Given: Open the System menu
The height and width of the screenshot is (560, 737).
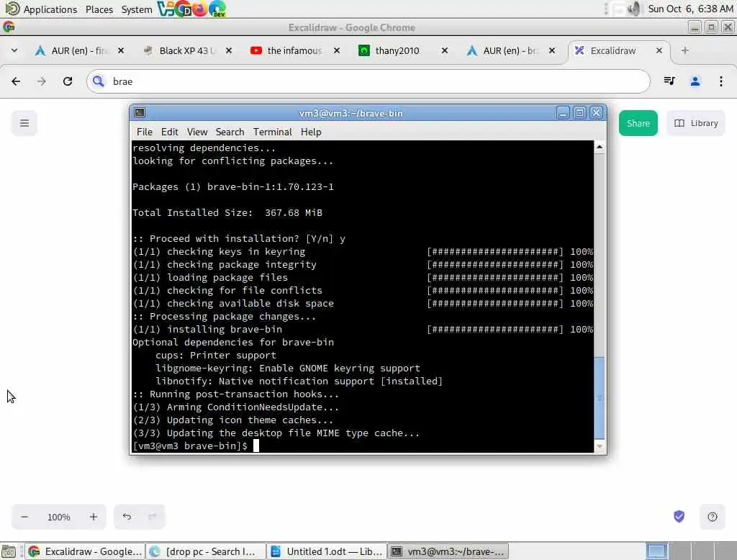Looking at the screenshot, I should (136, 9).
